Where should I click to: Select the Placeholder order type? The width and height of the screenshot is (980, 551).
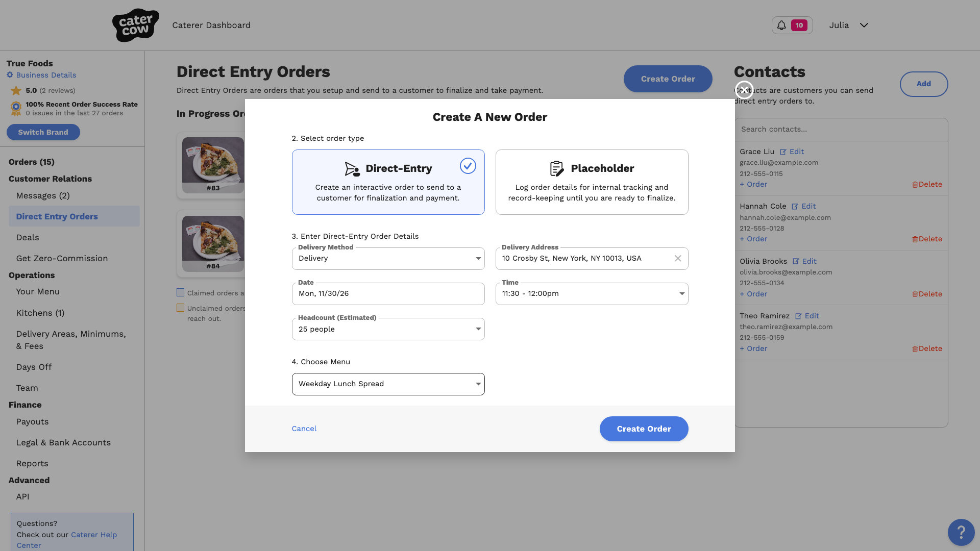pos(592,182)
